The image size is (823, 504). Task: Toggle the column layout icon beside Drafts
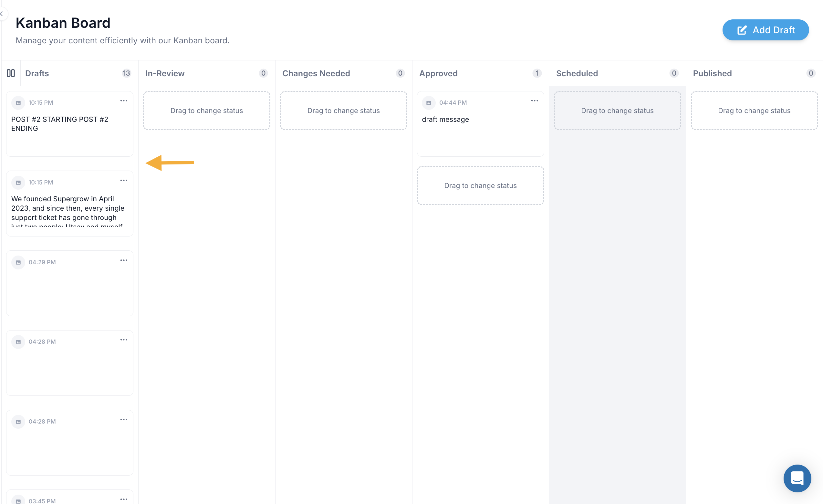tap(11, 73)
